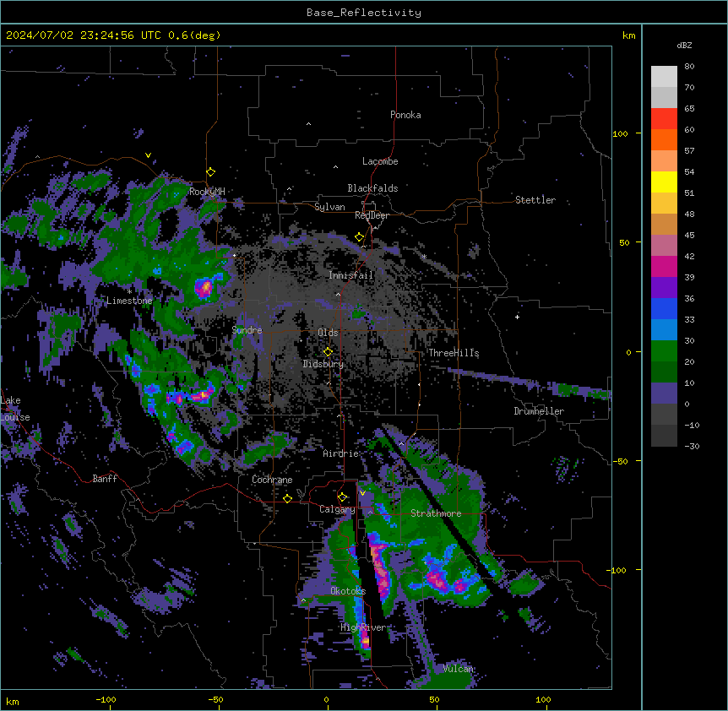Click the Olds label
The width and height of the screenshot is (728, 711).
pos(328,333)
